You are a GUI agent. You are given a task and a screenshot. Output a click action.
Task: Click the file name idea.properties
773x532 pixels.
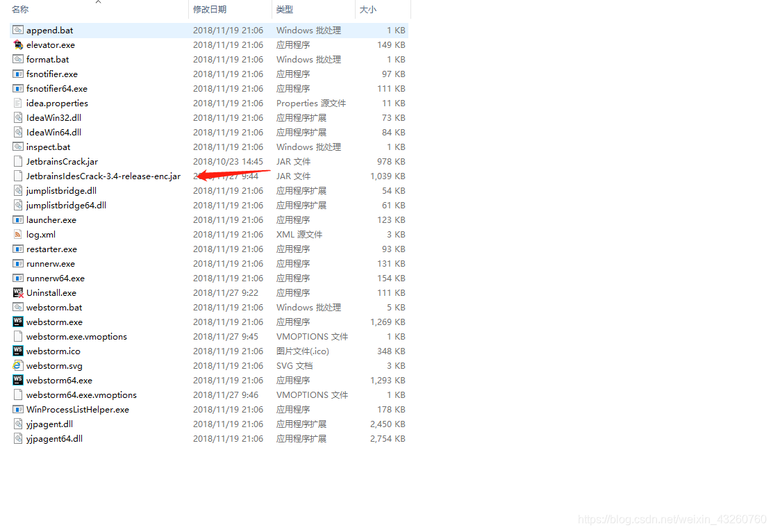point(57,103)
